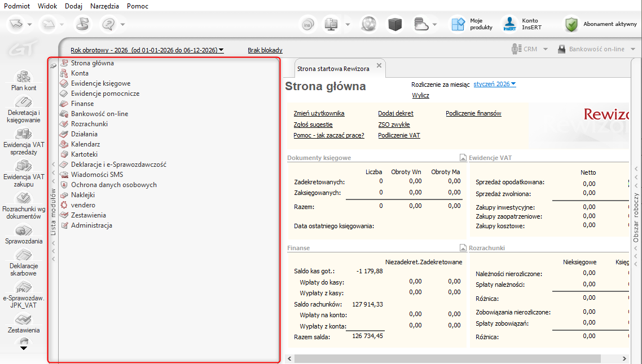Click the Abonament aktywny shield icon
Screen dimensions: 642x364
[571, 24]
